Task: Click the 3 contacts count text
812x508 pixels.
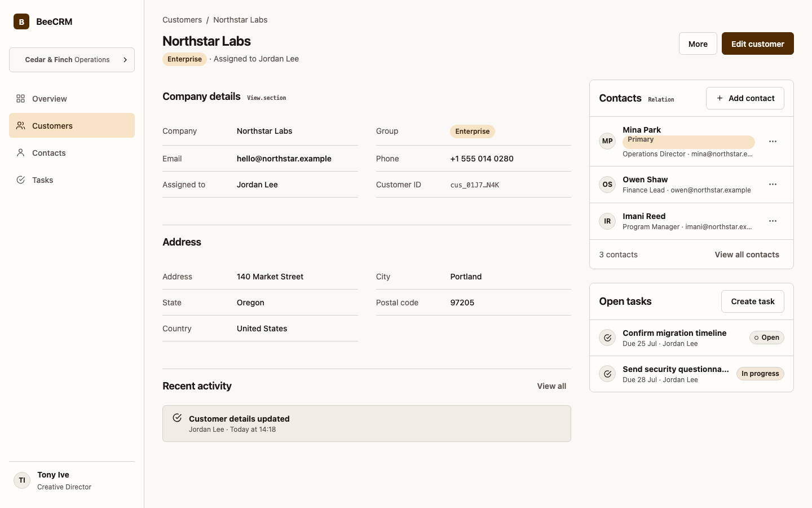Action: pyautogui.click(x=618, y=255)
